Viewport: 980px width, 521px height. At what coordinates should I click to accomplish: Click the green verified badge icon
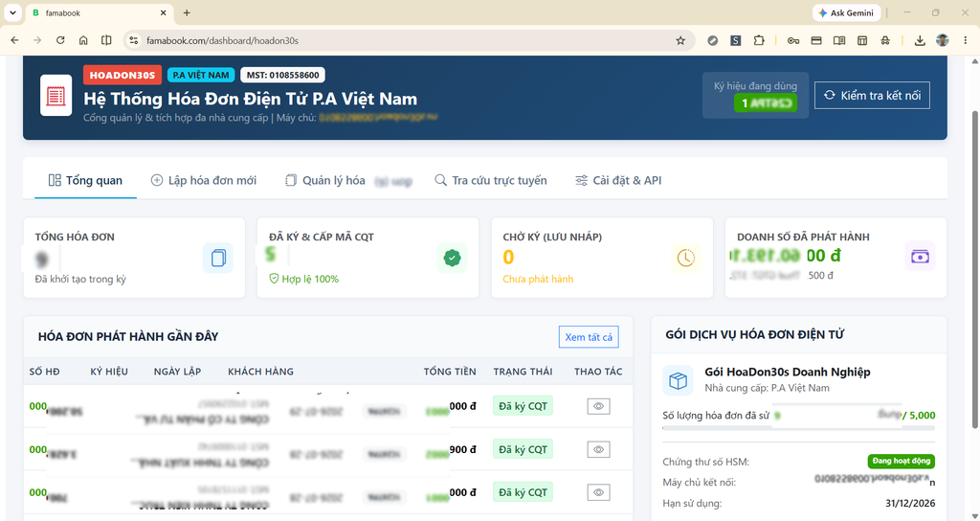452,258
